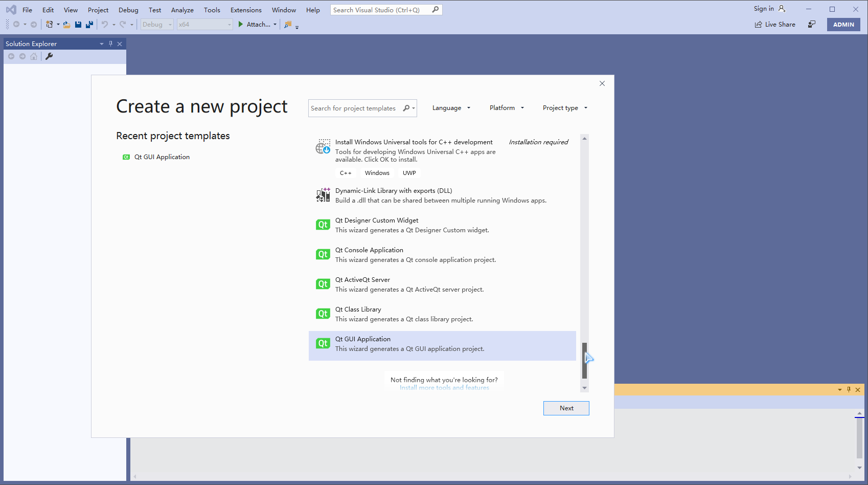
Task: Open the Debug configuration dropdown
Action: tap(157, 25)
